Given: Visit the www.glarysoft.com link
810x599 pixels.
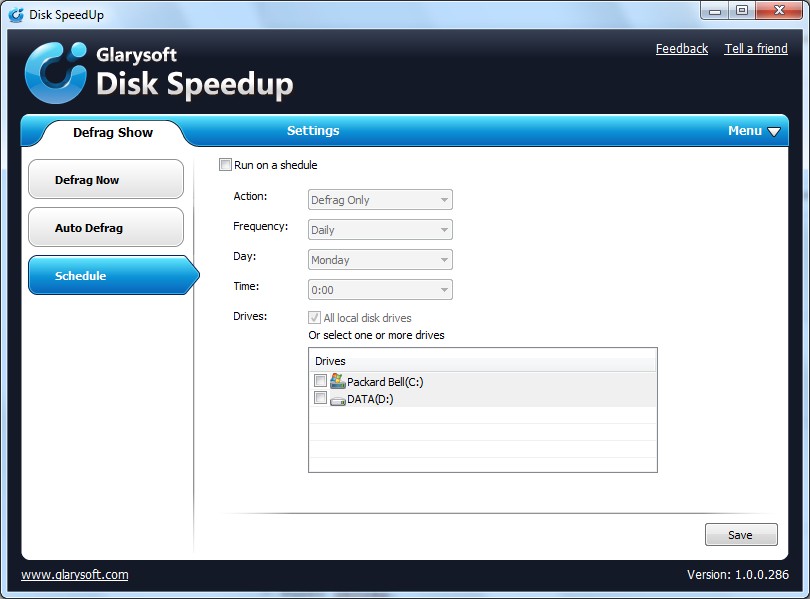Looking at the screenshot, I should [74, 575].
